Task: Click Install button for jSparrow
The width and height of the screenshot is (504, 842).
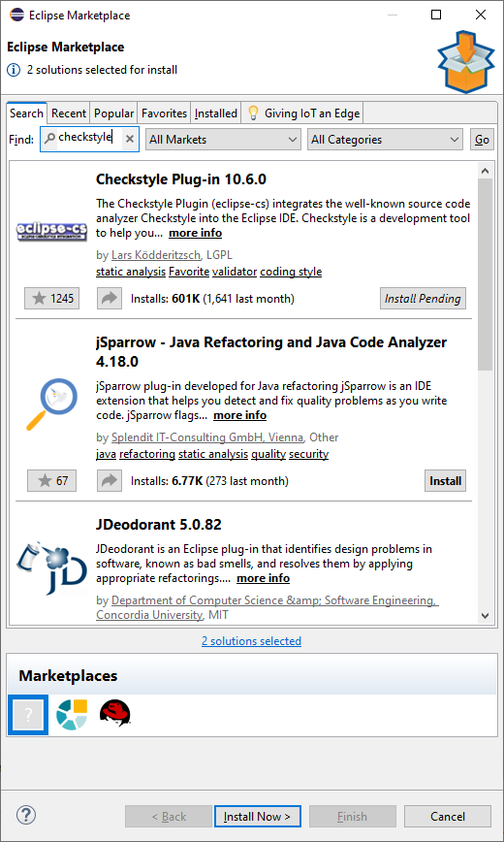Action: 445,480
